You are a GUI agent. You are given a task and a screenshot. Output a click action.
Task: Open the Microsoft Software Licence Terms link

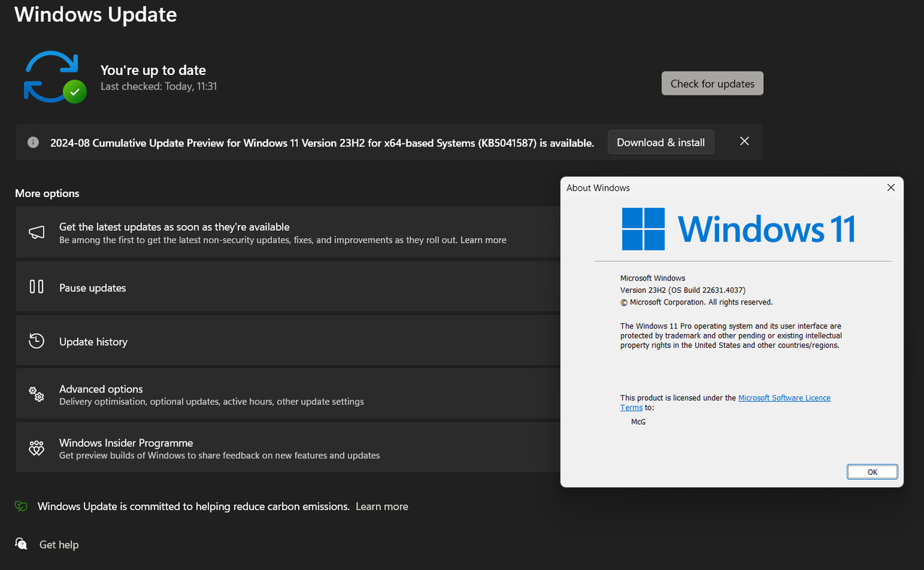725,403
